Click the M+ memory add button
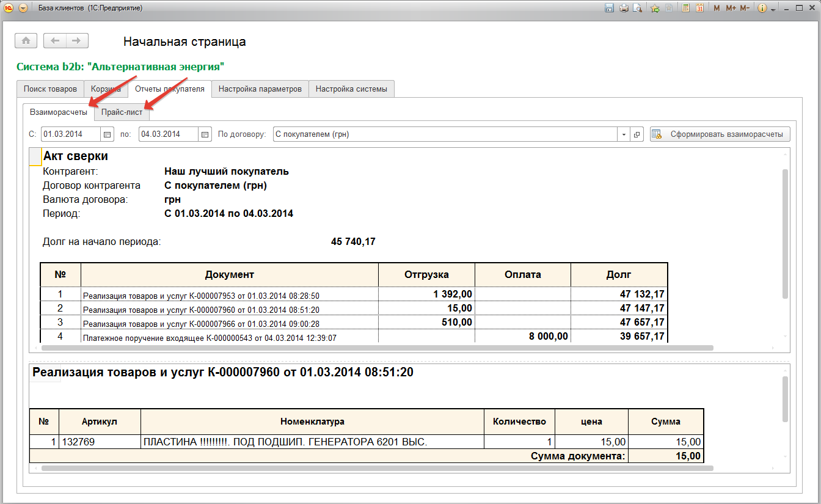821x504 pixels. 731,8
